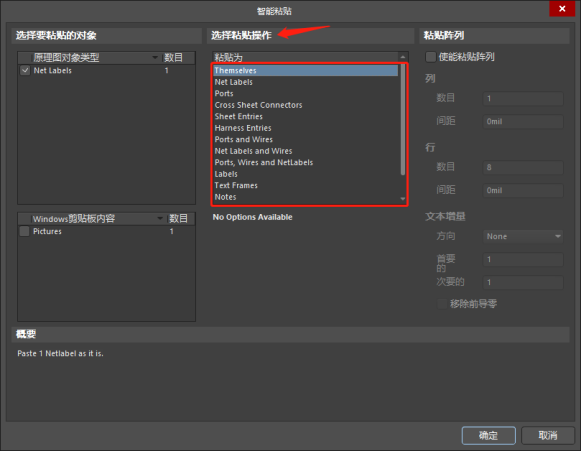Select Harness Entries paste option
This screenshot has width=582, height=452.
point(243,128)
